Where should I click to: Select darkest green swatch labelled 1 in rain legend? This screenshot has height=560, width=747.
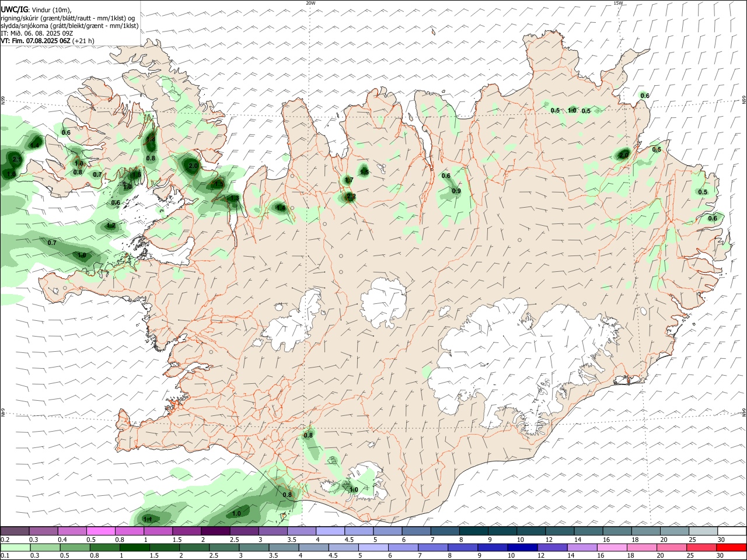coord(134,548)
